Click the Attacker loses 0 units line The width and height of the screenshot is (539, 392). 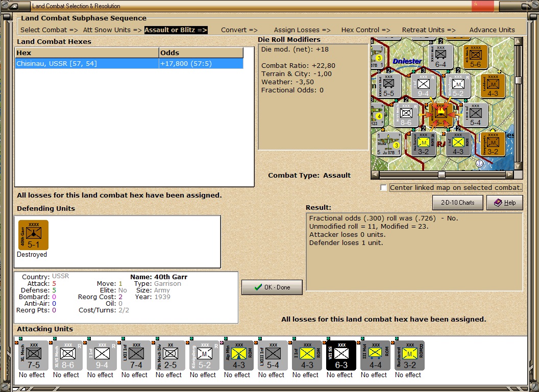[347, 234]
